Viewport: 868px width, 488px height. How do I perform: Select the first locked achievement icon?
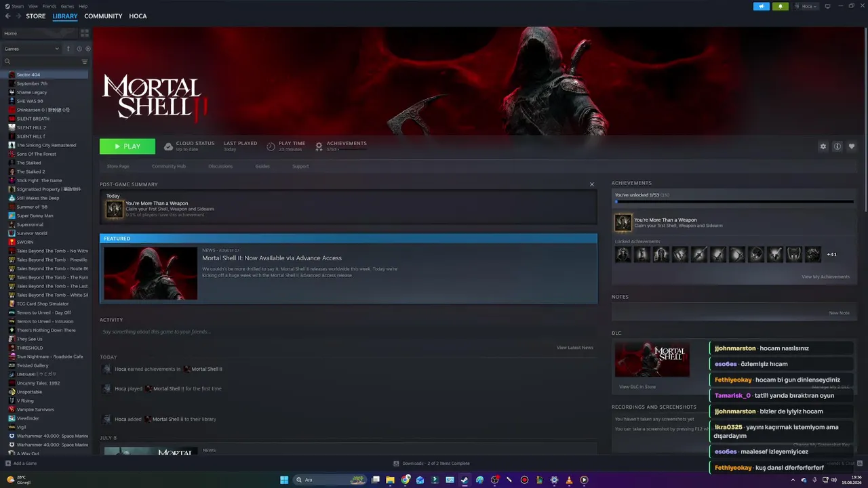pos(623,254)
